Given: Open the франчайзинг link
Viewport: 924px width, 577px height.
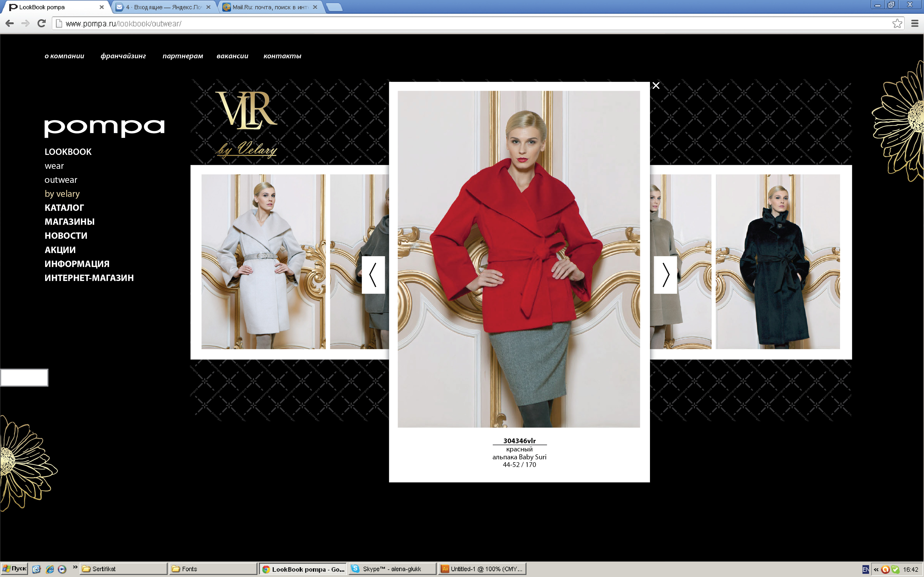Looking at the screenshot, I should [x=123, y=56].
